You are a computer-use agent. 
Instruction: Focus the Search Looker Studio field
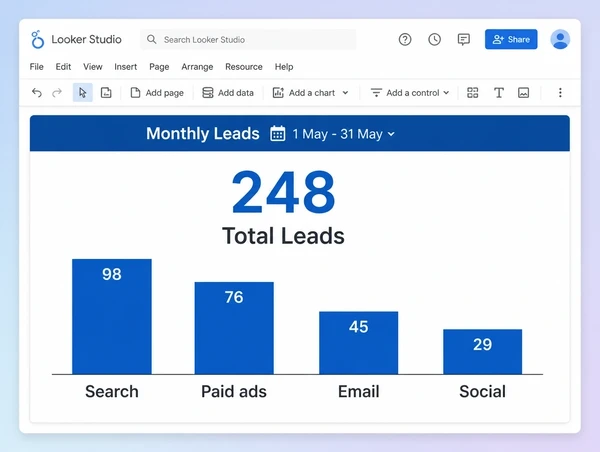pos(248,39)
